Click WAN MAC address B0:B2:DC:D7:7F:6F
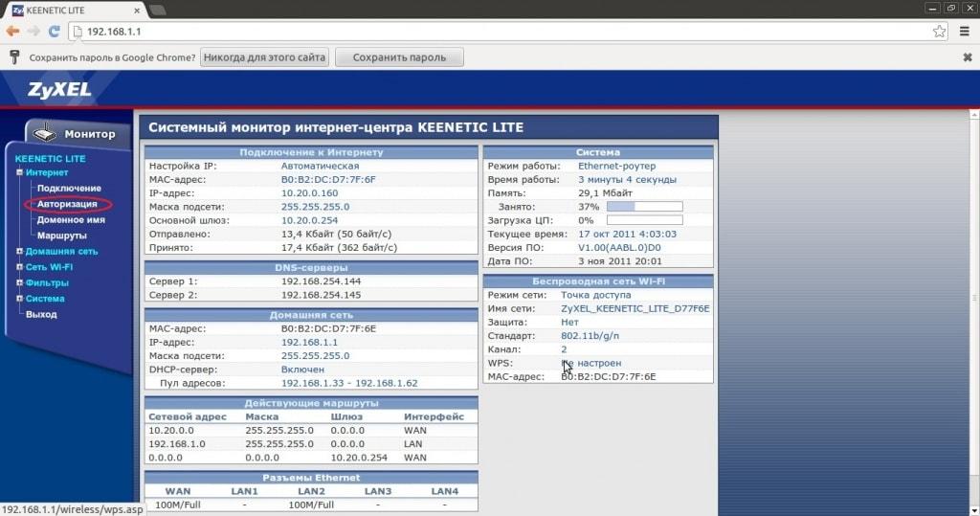 click(x=328, y=180)
